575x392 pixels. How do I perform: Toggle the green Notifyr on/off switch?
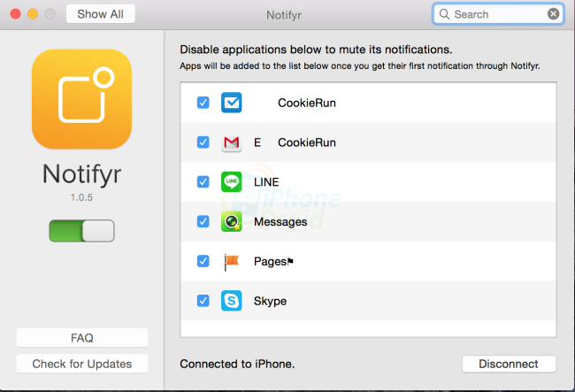[81, 231]
